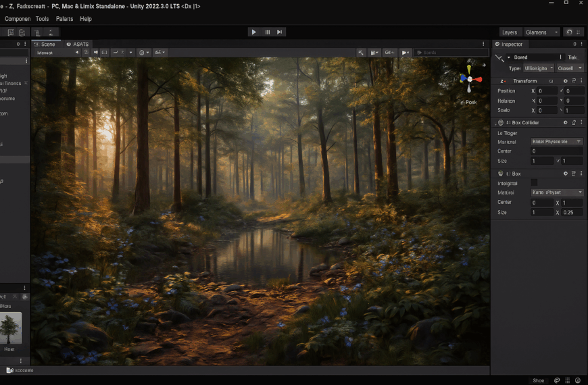
Task: Switch to the ASATS tab
Action: (x=78, y=44)
